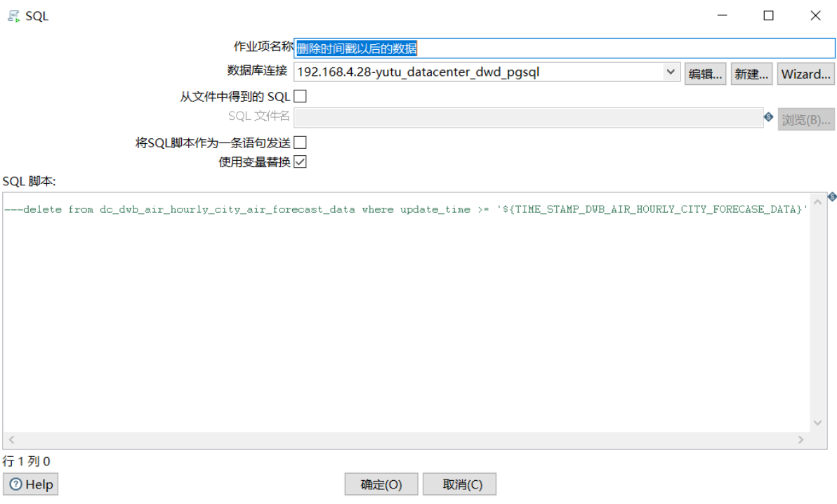Click the 作业项名称 input field
This screenshot has height=504, width=837.
(565, 48)
